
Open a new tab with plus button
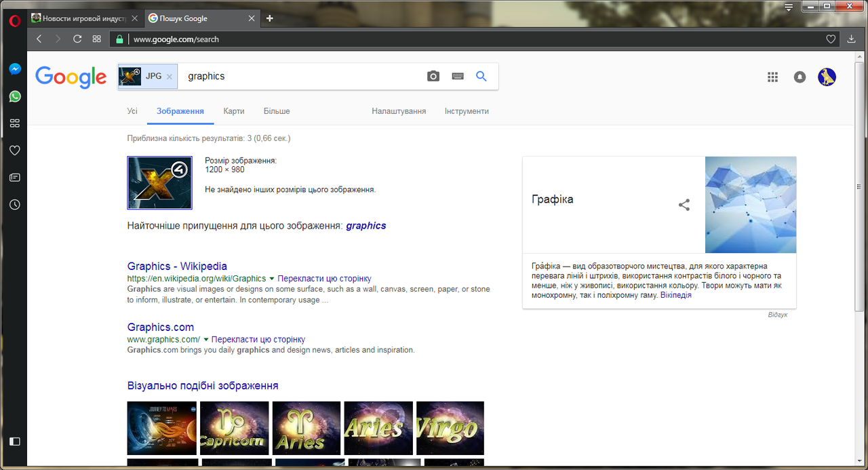pyautogui.click(x=269, y=18)
